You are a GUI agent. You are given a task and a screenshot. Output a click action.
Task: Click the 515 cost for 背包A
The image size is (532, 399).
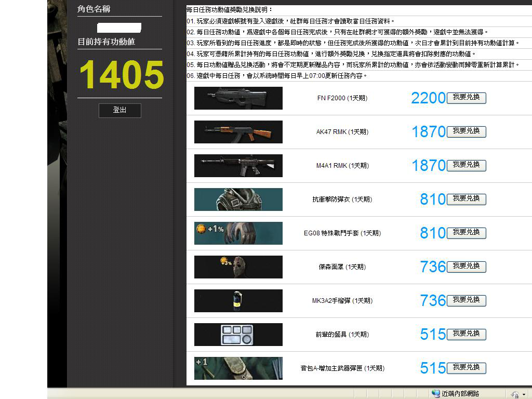click(433, 368)
